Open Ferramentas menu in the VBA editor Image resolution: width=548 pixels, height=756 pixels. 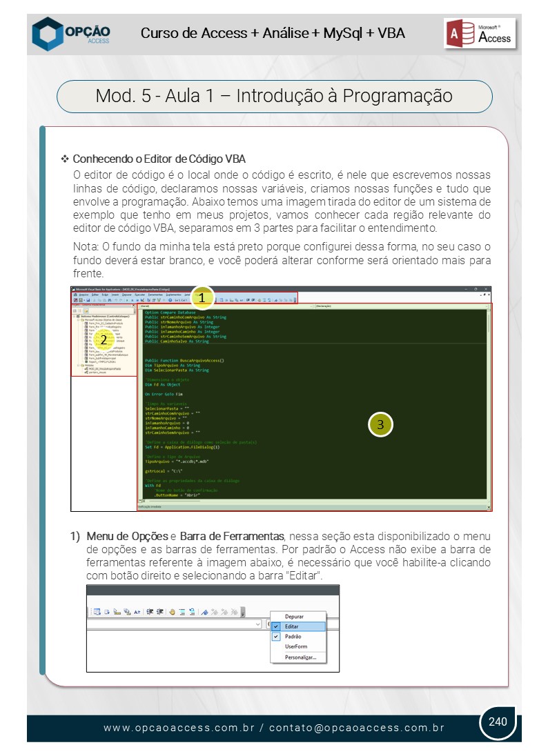(155, 295)
